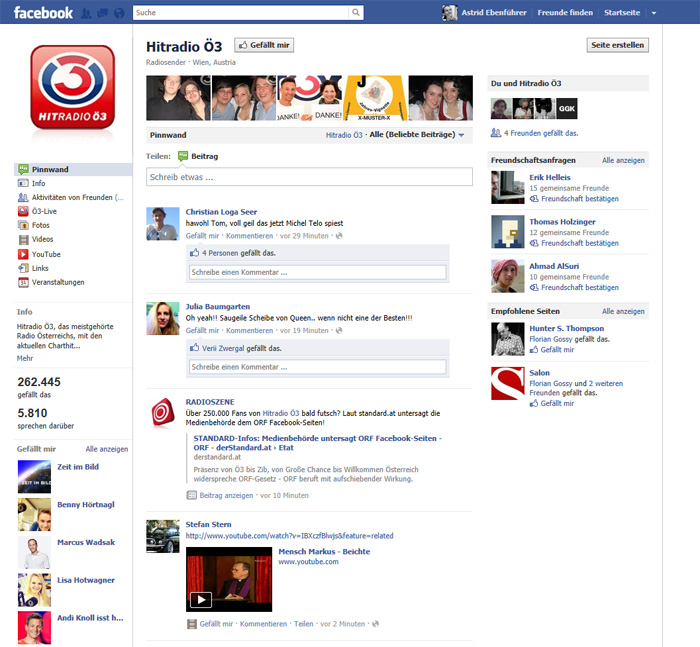Confirm friendship request from Erik Helleis
The image size is (700, 647).
point(575,199)
